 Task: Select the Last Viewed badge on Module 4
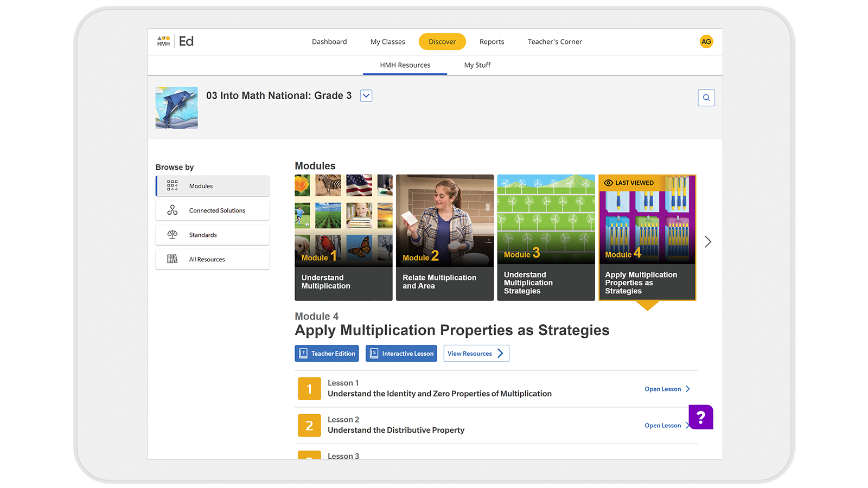[629, 183]
